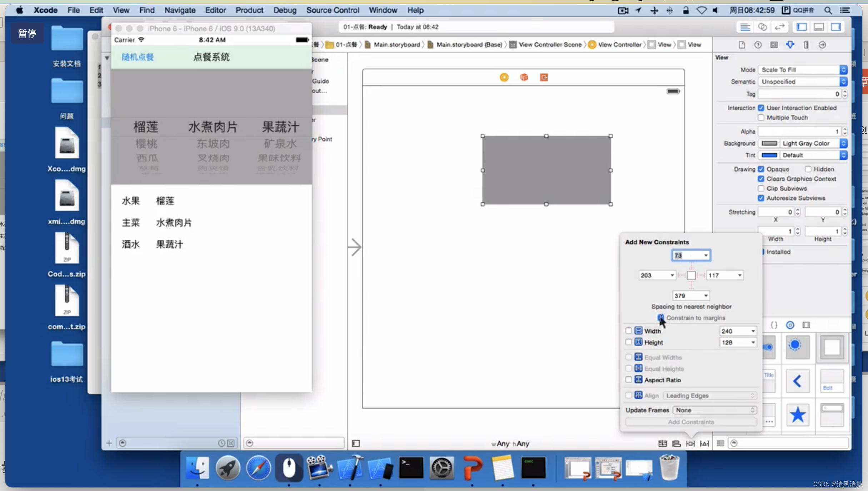868x491 pixels.
Task: Open Safari from the Dock
Action: 258,467
